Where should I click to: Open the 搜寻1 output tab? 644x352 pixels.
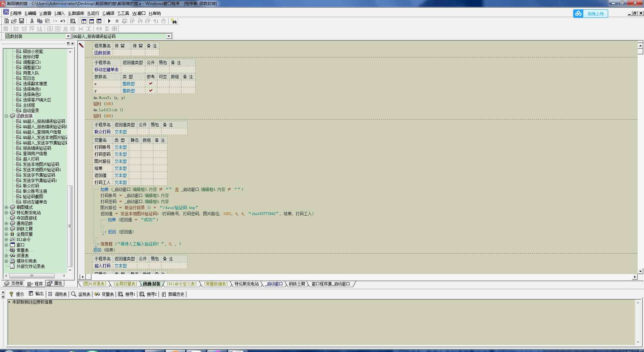point(127,294)
